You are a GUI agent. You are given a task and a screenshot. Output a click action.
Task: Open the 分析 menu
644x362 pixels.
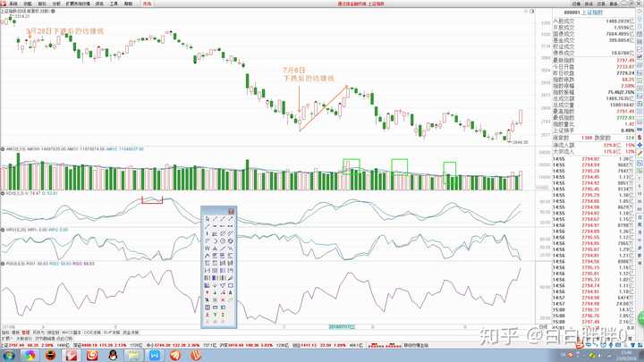56,4
